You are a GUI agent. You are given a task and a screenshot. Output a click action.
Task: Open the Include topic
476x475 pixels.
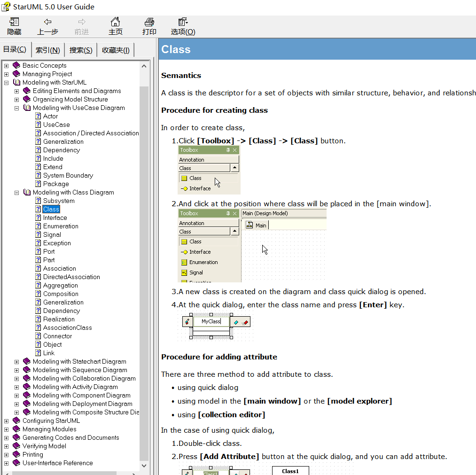[x=53, y=158]
